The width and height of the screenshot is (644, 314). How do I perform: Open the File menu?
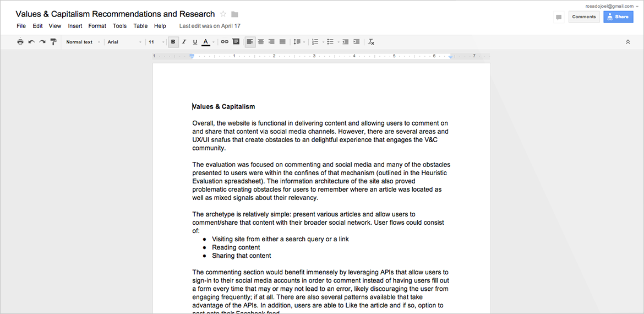point(21,26)
